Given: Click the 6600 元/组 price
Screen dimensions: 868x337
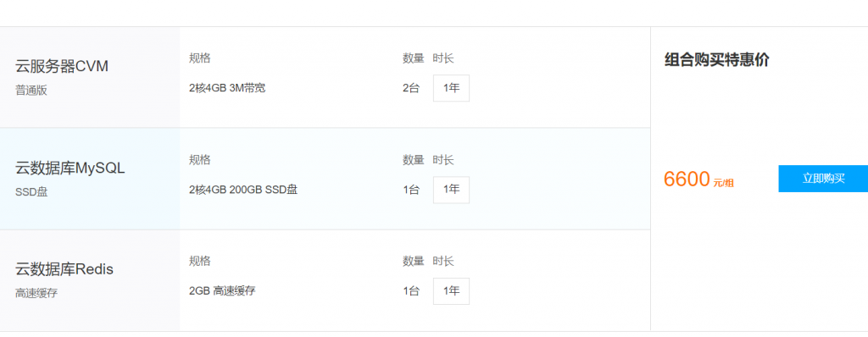Looking at the screenshot, I should [x=698, y=180].
